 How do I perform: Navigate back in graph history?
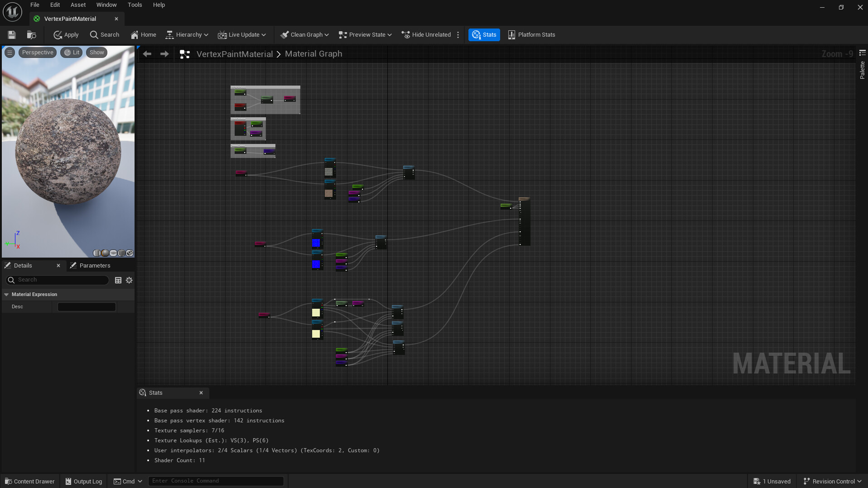pyautogui.click(x=147, y=54)
